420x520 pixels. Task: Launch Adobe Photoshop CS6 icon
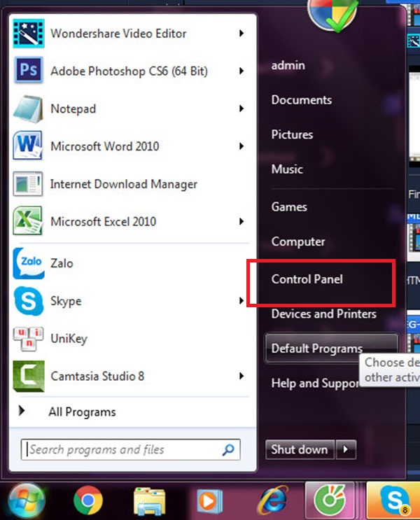point(29,71)
